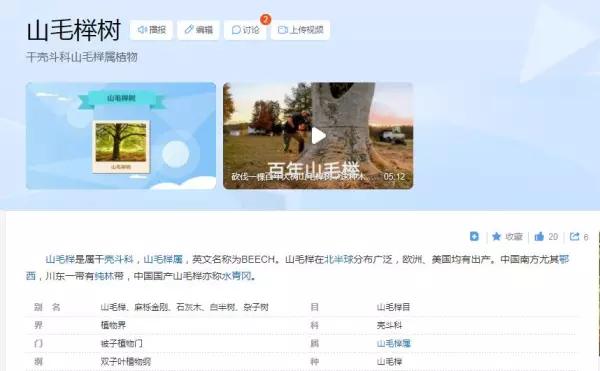Open the 山毛榉属 link in the 属 row
The height and width of the screenshot is (371, 600).
(393, 343)
